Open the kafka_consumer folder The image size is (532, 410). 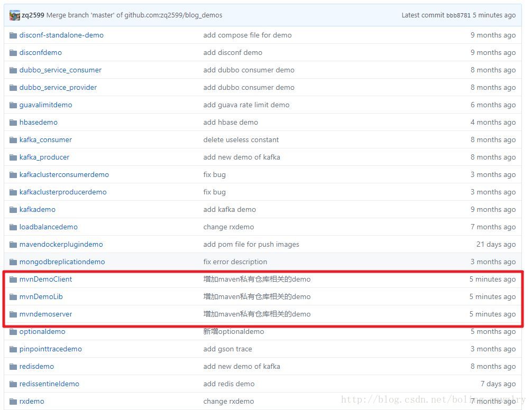pyautogui.click(x=45, y=140)
